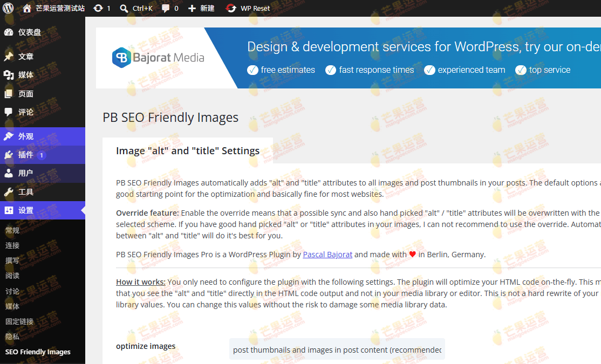
Task: Click the 媒体 media icon in the main menu
Action: 9,75
